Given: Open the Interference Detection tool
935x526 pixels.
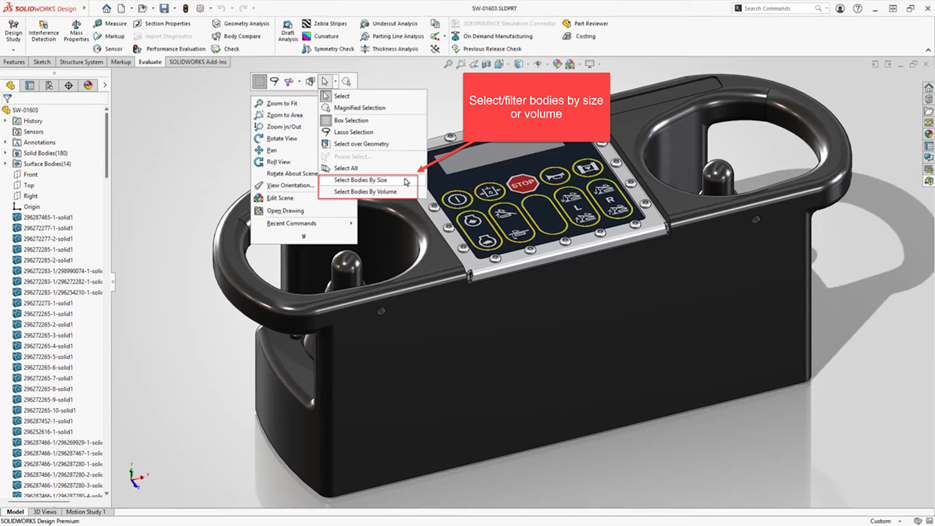Looking at the screenshot, I should tap(43, 29).
